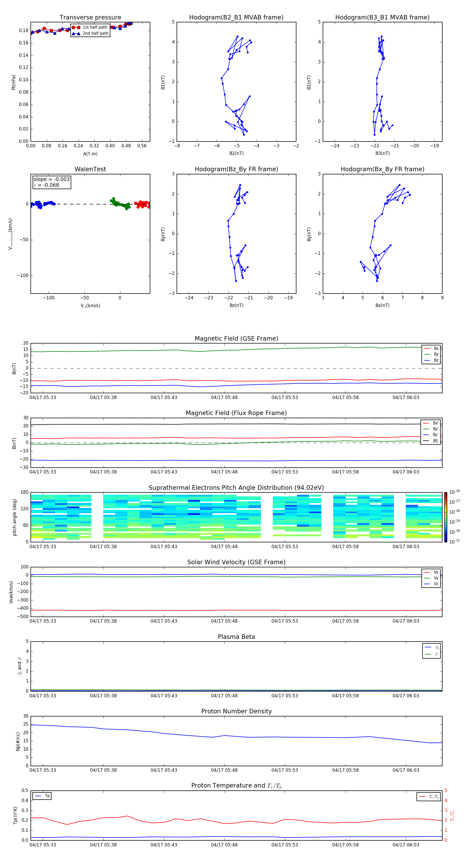
Task: Click 'Tp' legend entry
Action: pyautogui.click(x=42, y=796)
